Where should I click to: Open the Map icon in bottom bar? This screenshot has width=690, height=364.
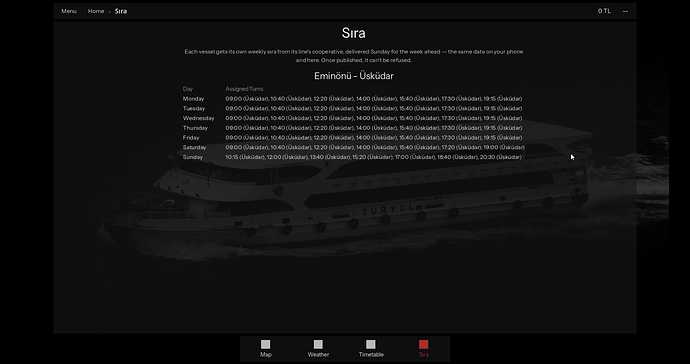265,344
